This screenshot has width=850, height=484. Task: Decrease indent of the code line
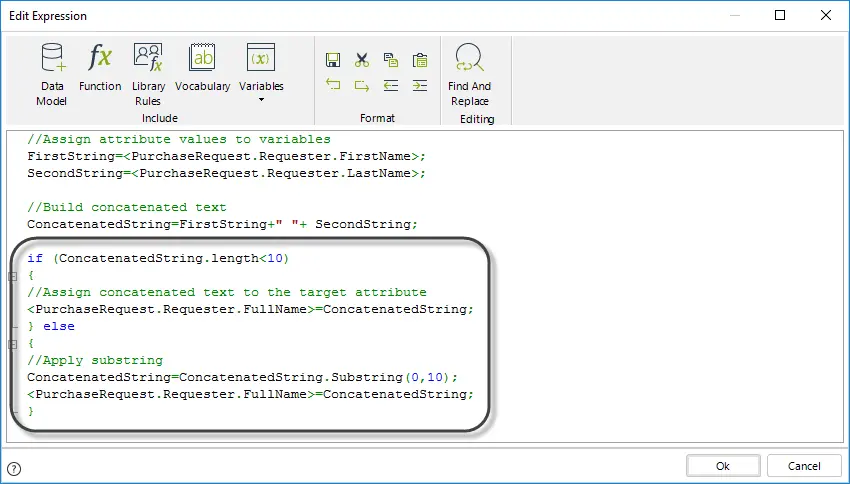point(391,85)
